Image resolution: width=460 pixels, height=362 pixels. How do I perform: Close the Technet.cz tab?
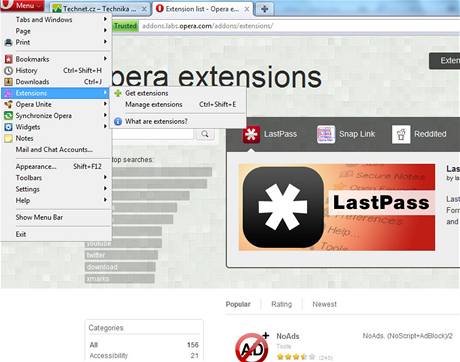[144, 9]
